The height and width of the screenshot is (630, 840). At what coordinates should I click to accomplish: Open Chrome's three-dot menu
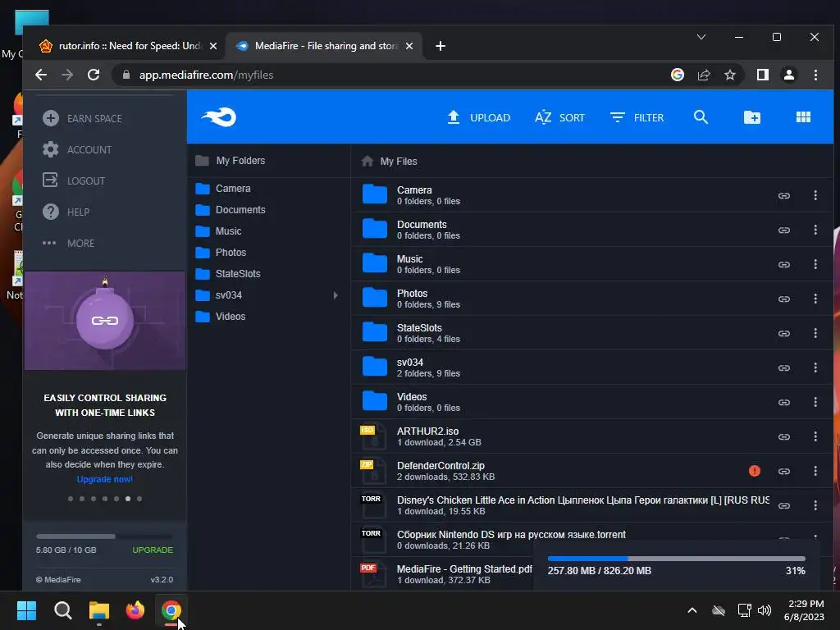tap(815, 75)
